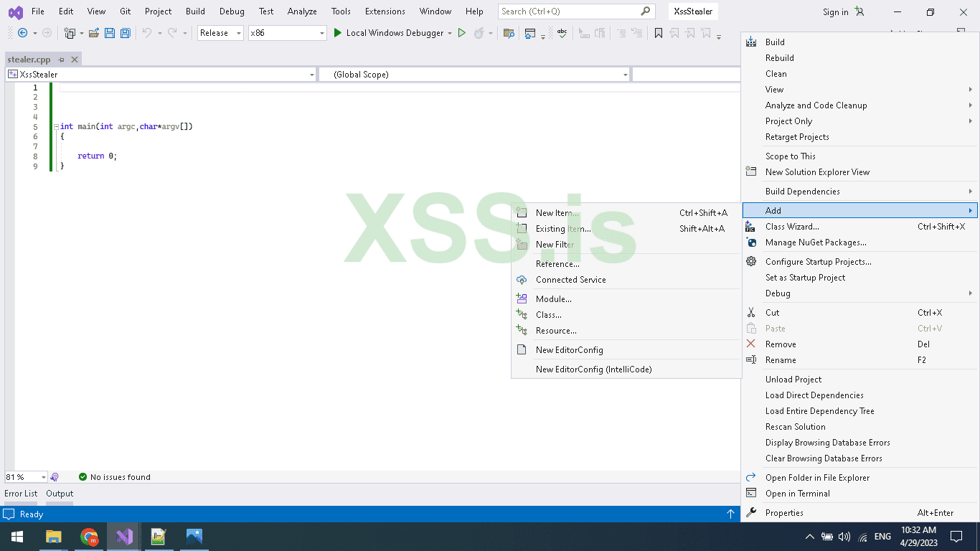980x551 pixels.
Task: Click the Redo arrow in the toolbar
Action: coord(172,33)
